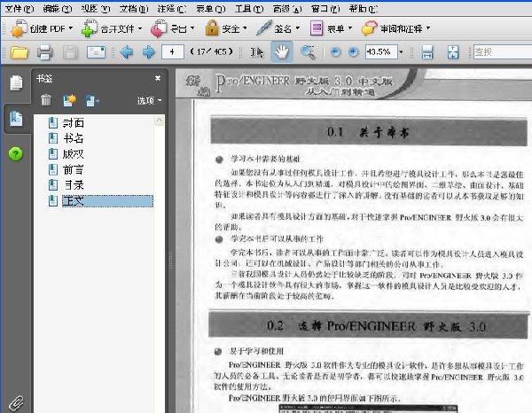Open the 工具 (Tools) menu
The height and width of the screenshot is (413, 532).
coord(249,9)
